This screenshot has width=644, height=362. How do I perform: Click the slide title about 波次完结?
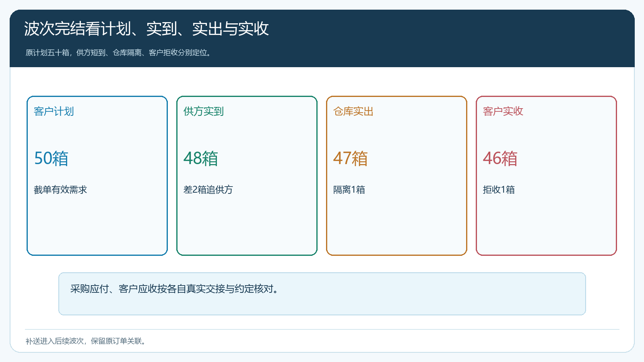pyautogui.click(x=146, y=29)
